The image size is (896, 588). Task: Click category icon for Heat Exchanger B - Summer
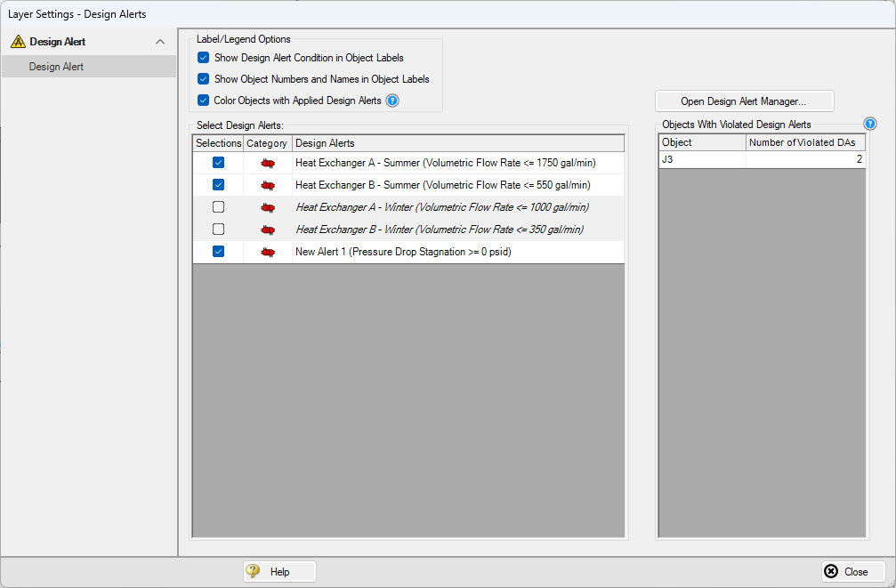(268, 186)
